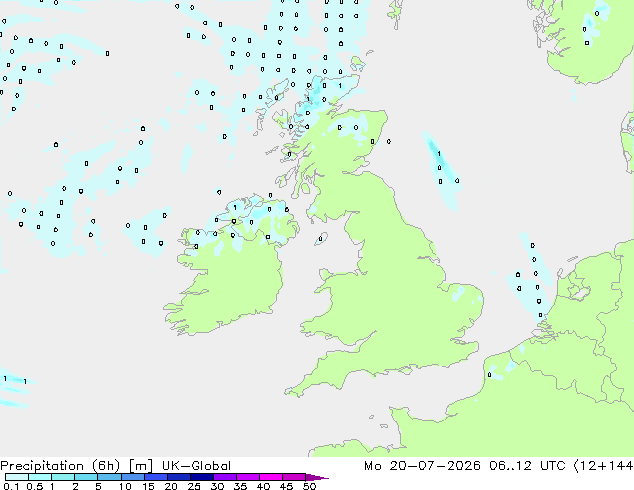
Task: Click the 40–45 bright magenta legend swatch
Action: point(271,477)
